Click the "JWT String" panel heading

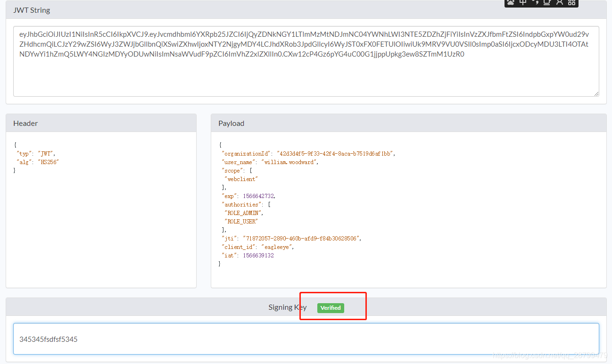32,10
